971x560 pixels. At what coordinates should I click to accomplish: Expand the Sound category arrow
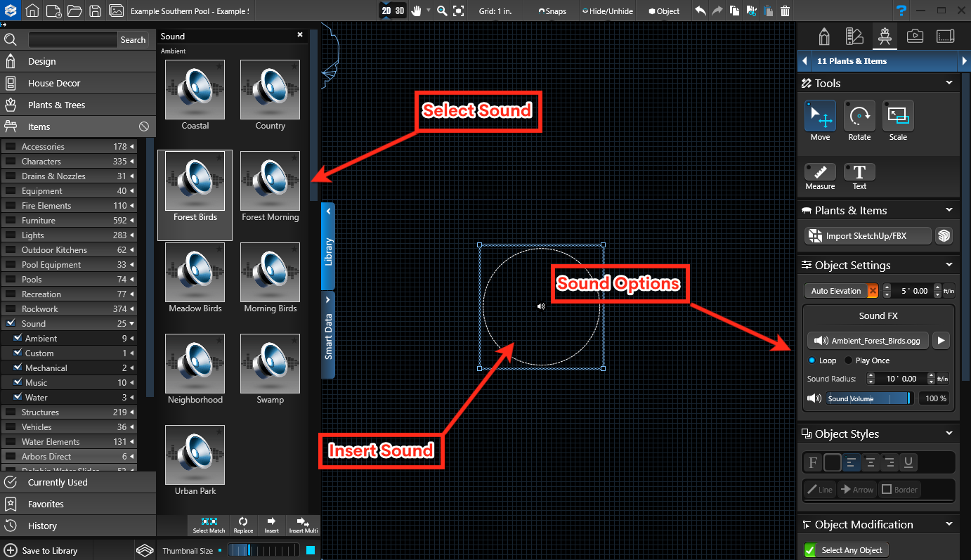point(132,323)
